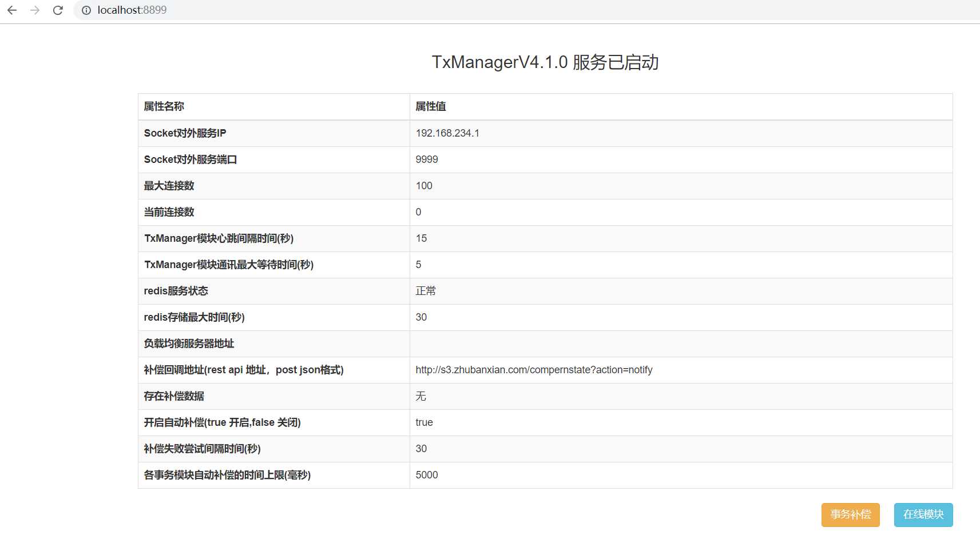The width and height of the screenshot is (980, 539).
Task: Select the time limit value 5000
Action: (427, 475)
